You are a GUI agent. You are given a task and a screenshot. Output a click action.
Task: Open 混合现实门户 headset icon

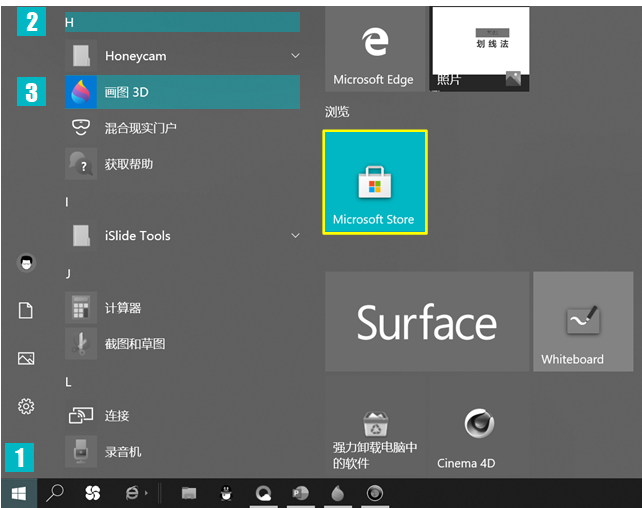tap(81, 127)
